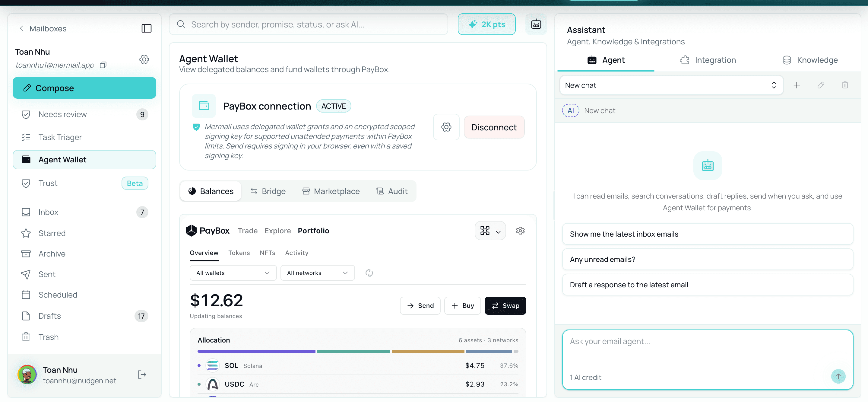The image size is (868, 402).
Task: Start a new chat with plus icon
Action: [x=797, y=85]
